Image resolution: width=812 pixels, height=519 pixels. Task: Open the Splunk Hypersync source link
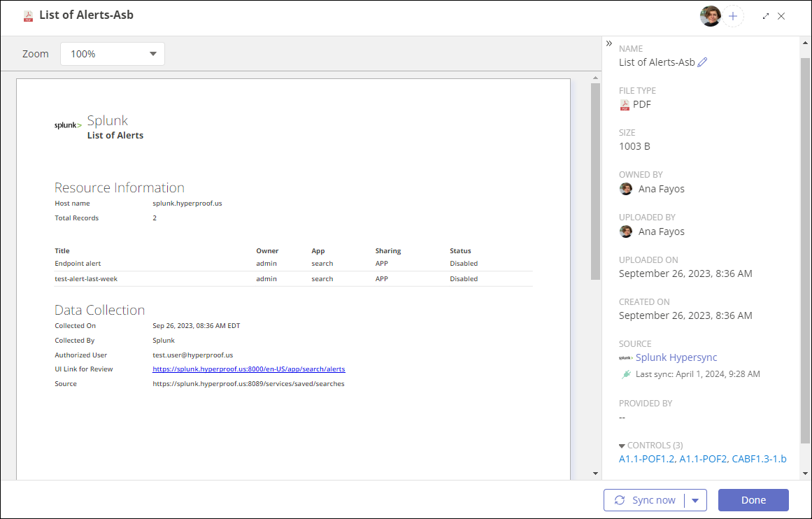coord(676,357)
